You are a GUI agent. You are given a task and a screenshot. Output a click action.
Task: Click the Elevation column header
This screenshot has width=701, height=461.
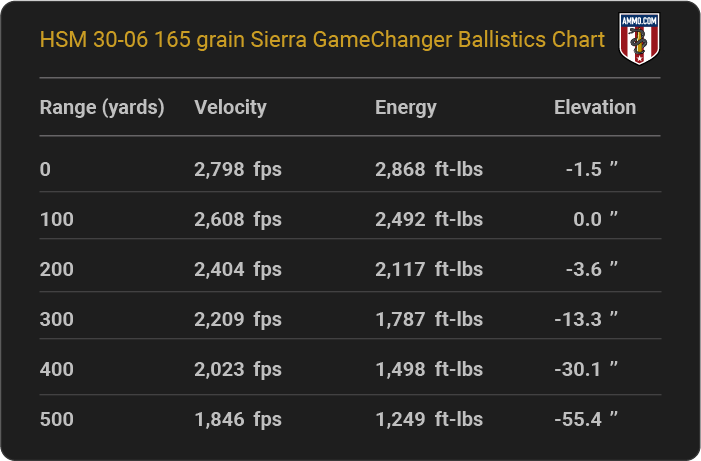pyautogui.click(x=595, y=107)
